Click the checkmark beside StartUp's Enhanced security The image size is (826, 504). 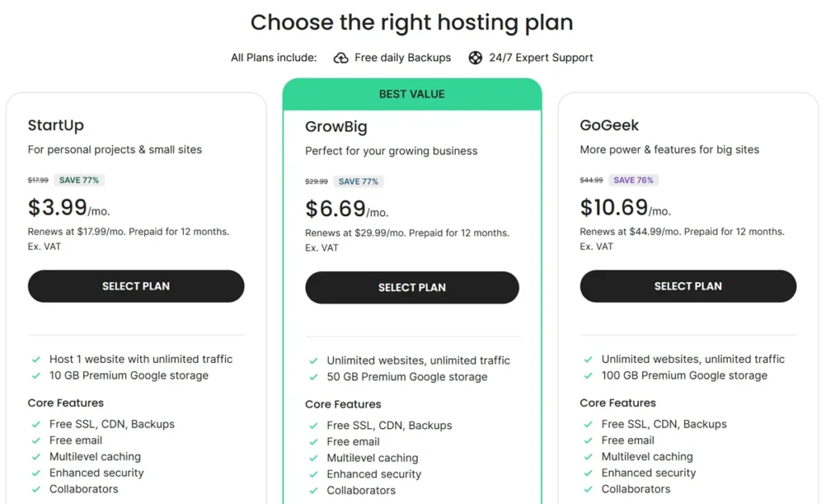[35, 473]
